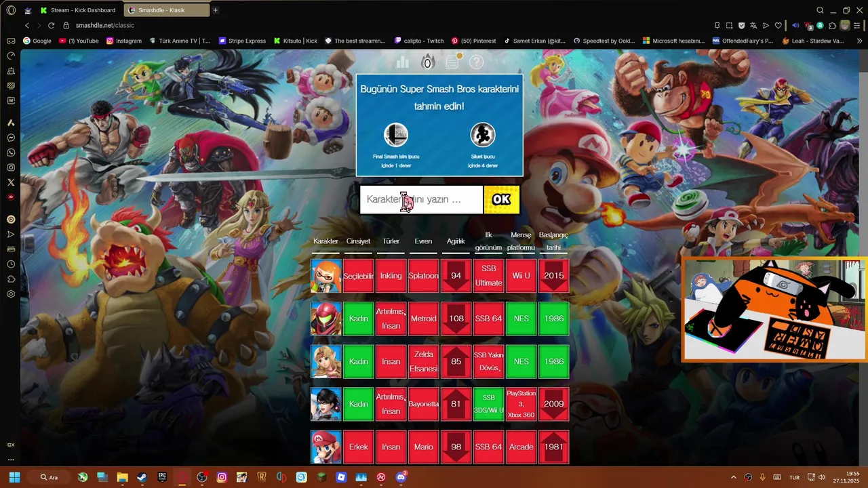Select the Inkling character thumbnail
This screenshot has width=868, height=488.
pyautogui.click(x=325, y=276)
